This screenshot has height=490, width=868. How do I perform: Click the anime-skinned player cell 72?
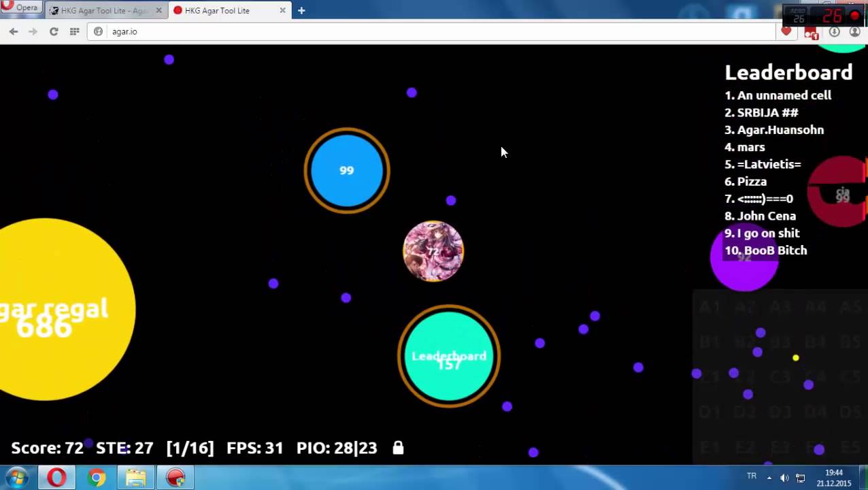(x=433, y=251)
